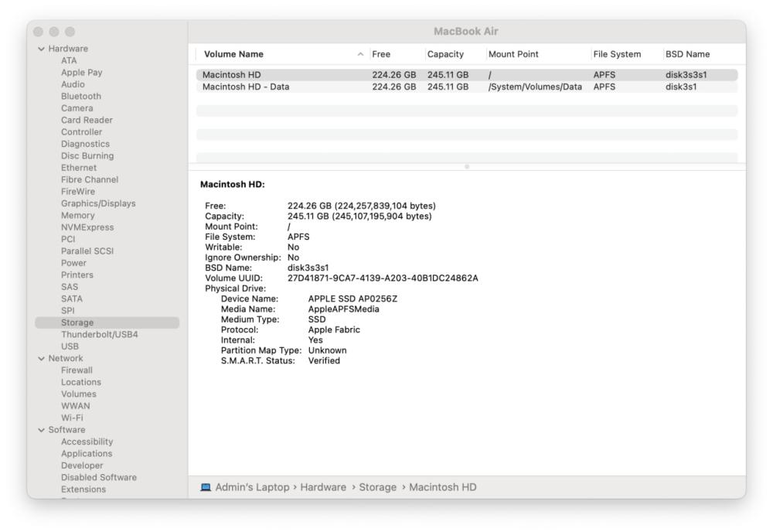This screenshot has width=773, height=532.
Task: Click the laptop icon in path bar
Action: coord(205,487)
